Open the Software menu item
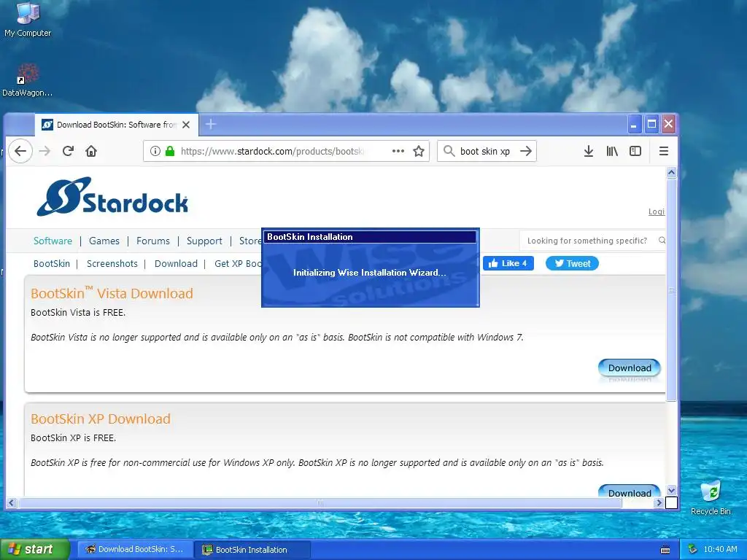The width and height of the screenshot is (747, 560). [x=53, y=241]
